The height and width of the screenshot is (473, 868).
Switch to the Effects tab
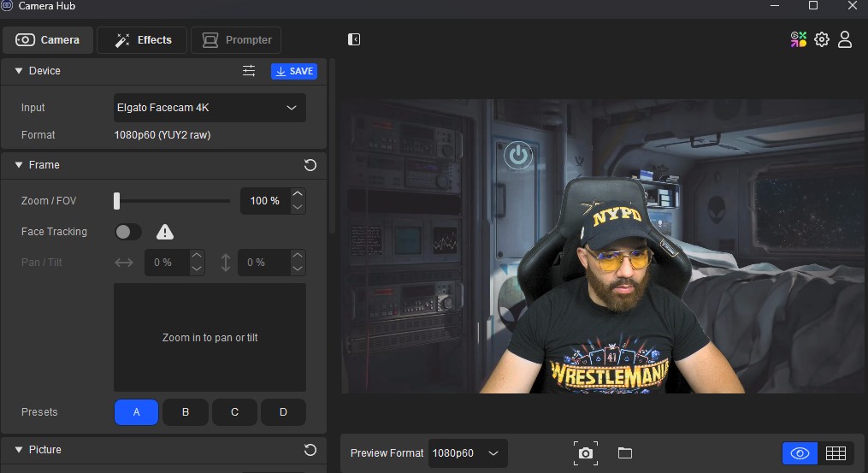(143, 40)
